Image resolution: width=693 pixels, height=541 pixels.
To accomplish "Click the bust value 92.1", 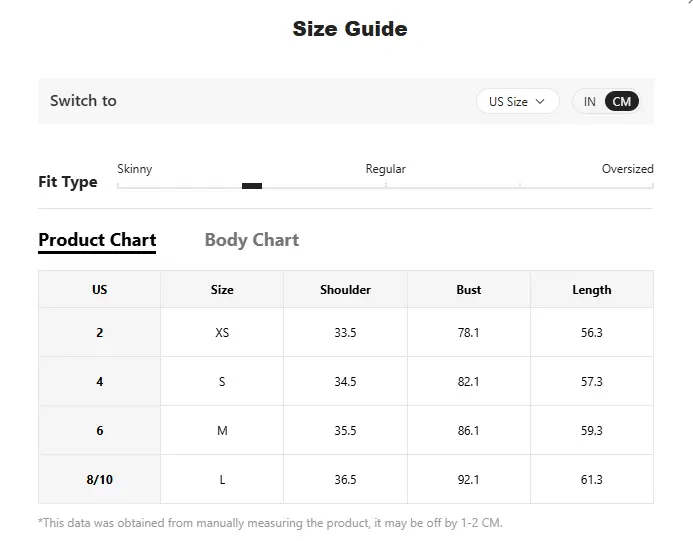I will click(468, 480).
